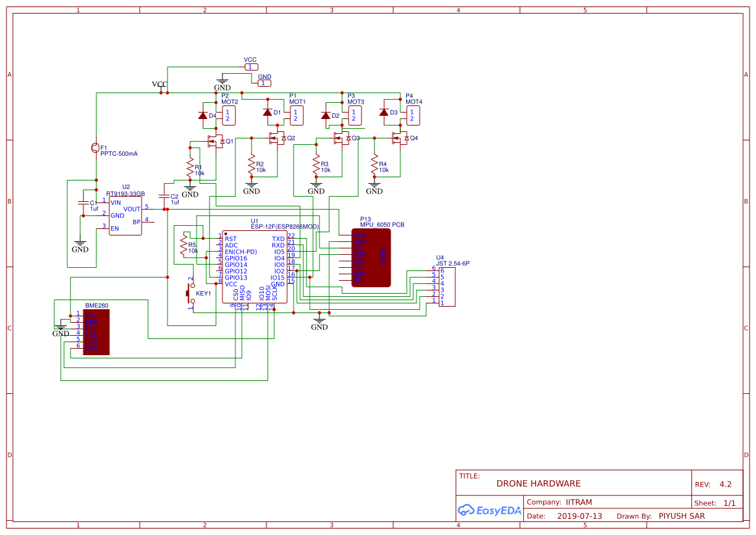Select diode D4 near MOT2
This screenshot has height=535, width=756.
click(202, 116)
